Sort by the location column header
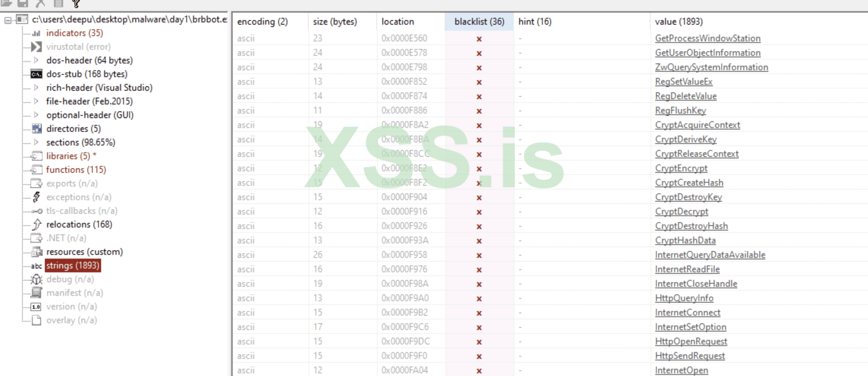This screenshot has width=868, height=376. [x=411, y=22]
